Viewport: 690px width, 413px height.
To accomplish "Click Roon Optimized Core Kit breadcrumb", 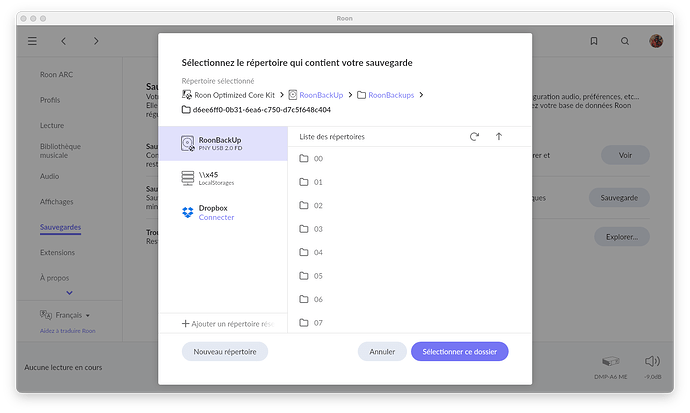I will pos(234,95).
